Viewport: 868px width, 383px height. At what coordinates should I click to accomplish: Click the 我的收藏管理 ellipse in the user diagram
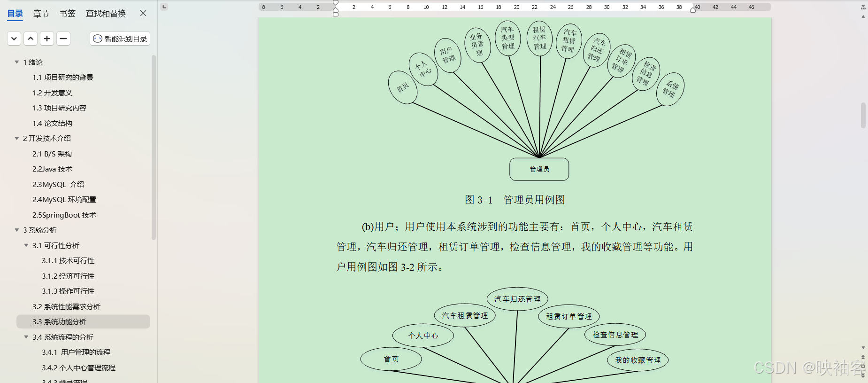(638, 360)
